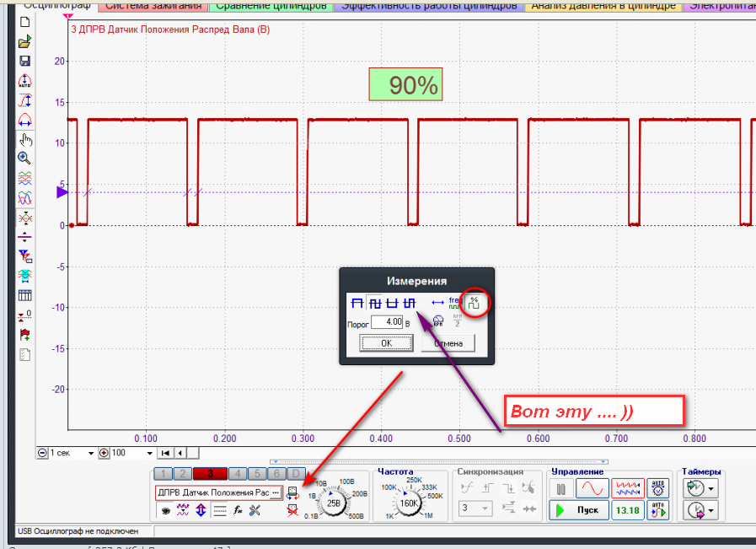Select third pulse mode icon in Измерения dialog
The image size is (756, 549).
(393, 303)
